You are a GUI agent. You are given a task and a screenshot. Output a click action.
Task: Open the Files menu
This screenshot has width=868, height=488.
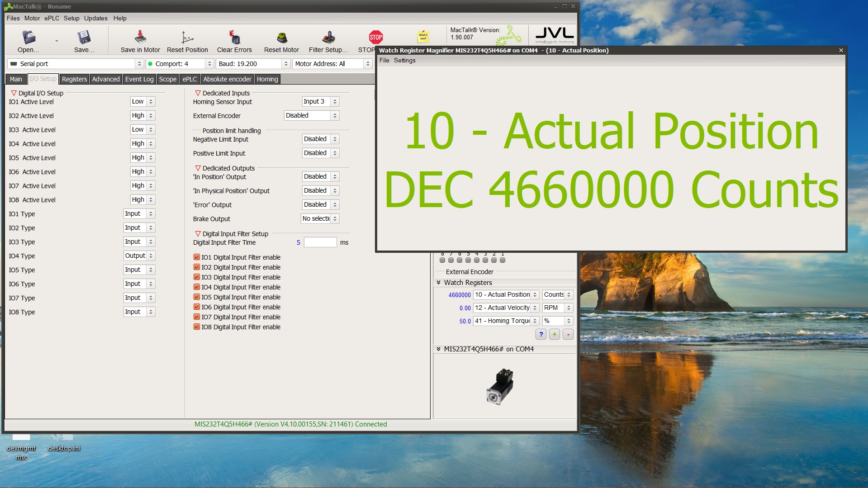(13, 18)
